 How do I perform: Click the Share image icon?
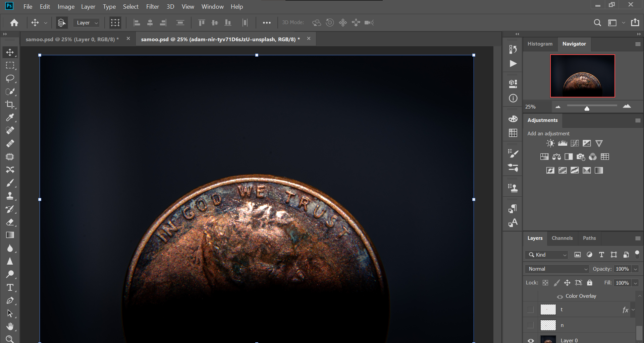(635, 22)
